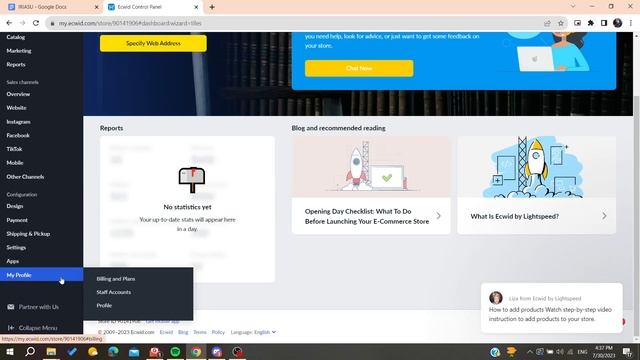Viewport: 640px width, 360px height.
Task: Open tab search dropdown arrow
Action: (x=573, y=7)
